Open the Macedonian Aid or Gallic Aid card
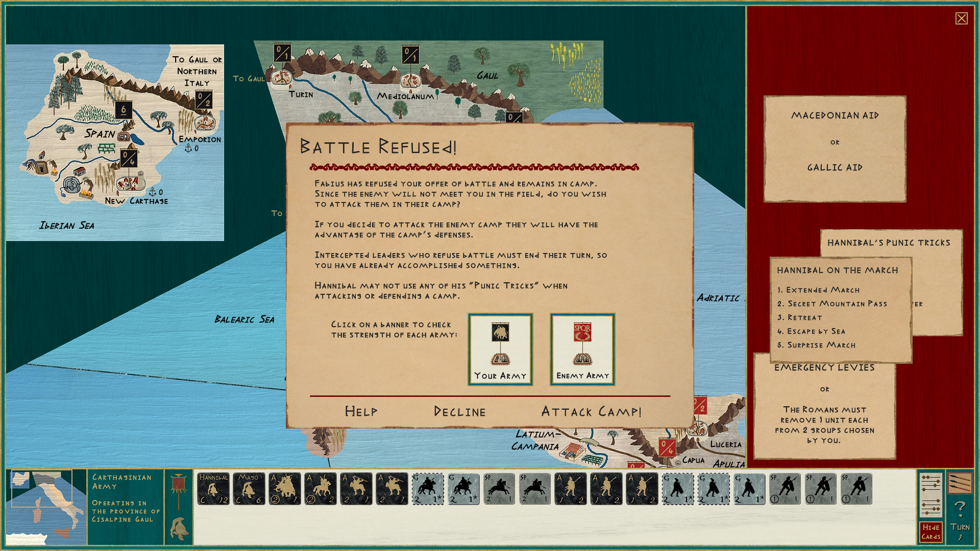The image size is (980, 551). (x=835, y=148)
